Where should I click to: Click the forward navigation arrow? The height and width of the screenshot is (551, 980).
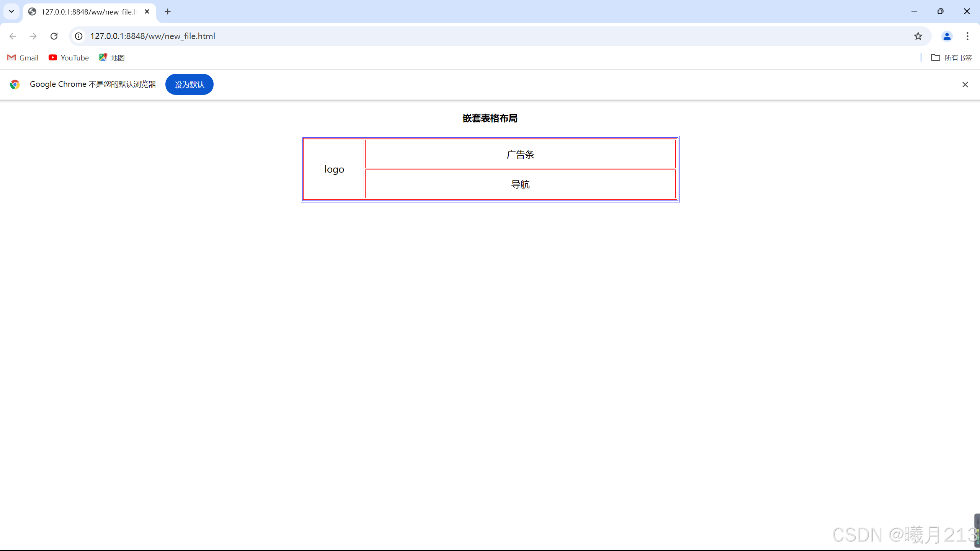pyautogui.click(x=33, y=36)
